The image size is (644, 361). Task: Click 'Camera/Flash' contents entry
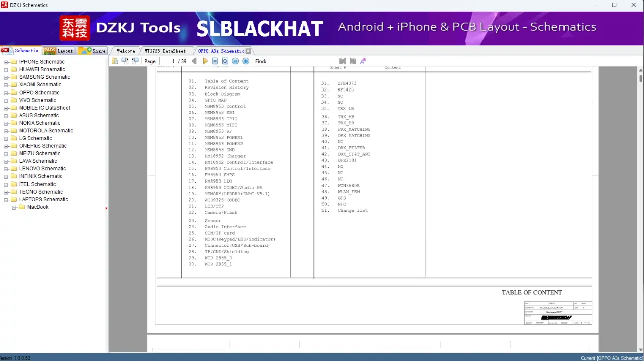221,212
